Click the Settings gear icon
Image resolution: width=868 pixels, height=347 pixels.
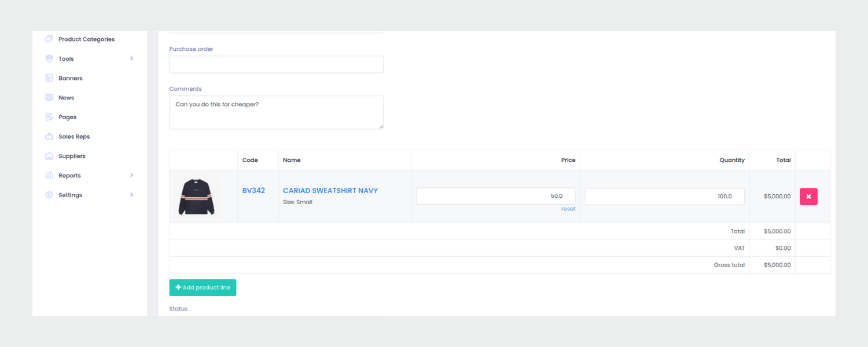pos(49,195)
